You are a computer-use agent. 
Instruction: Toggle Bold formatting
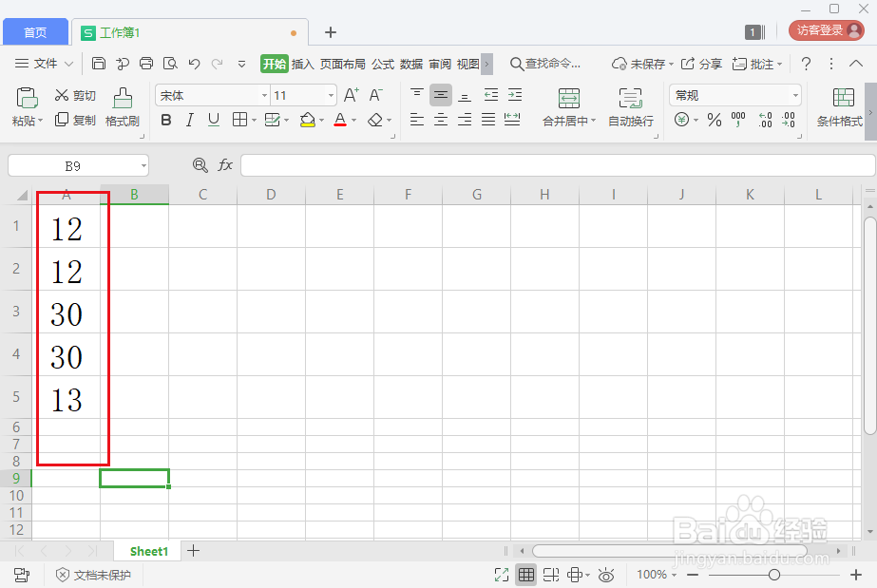pos(166,120)
